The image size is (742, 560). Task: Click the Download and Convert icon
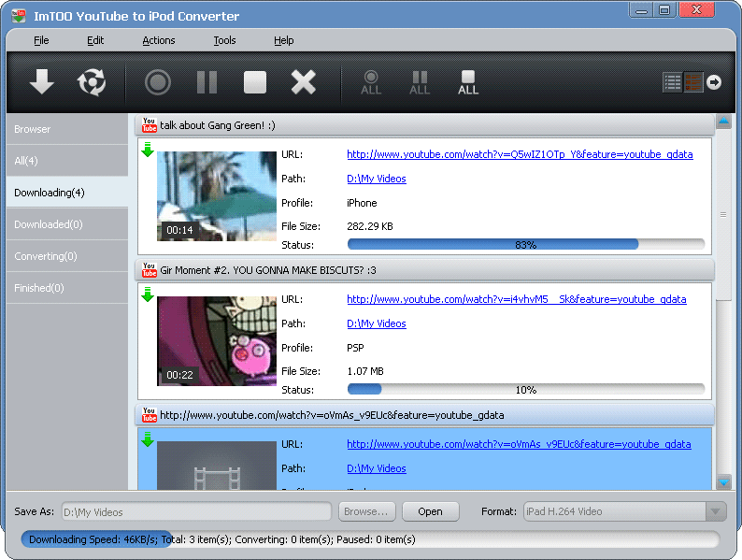pos(92,82)
